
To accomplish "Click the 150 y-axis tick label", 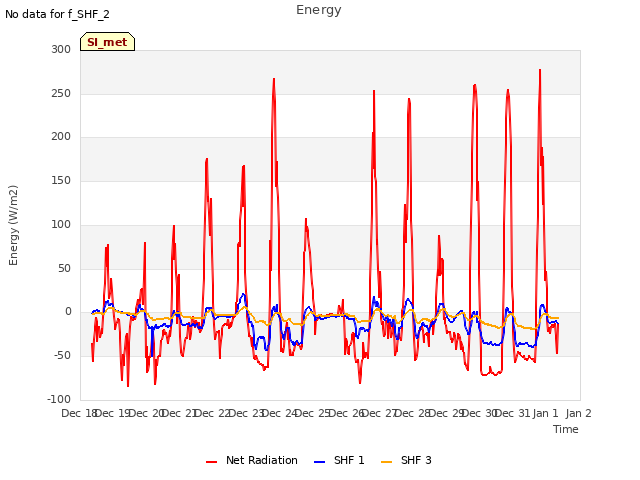I will click(x=61, y=180).
